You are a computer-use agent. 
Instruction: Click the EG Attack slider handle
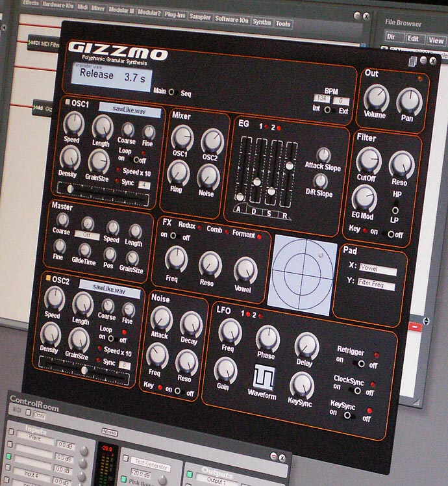click(240, 196)
